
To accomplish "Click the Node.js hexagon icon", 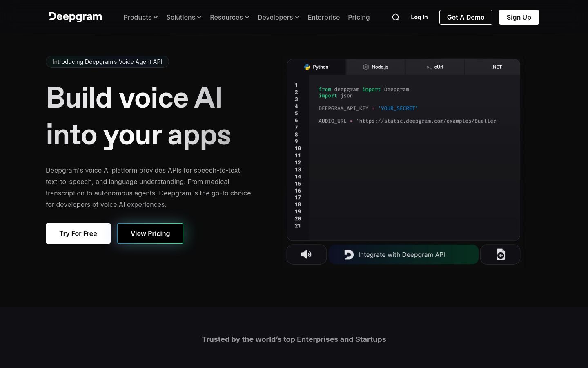I will [x=366, y=67].
